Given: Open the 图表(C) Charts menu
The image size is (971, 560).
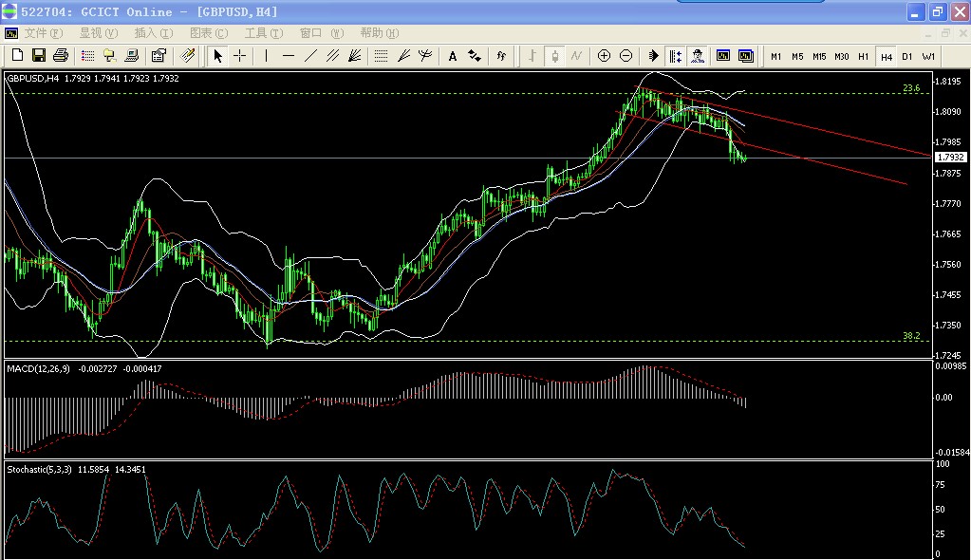Looking at the screenshot, I should (209, 33).
